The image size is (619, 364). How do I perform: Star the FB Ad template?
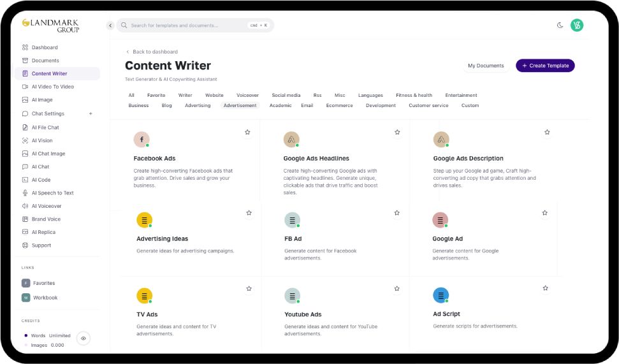click(x=397, y=213)
